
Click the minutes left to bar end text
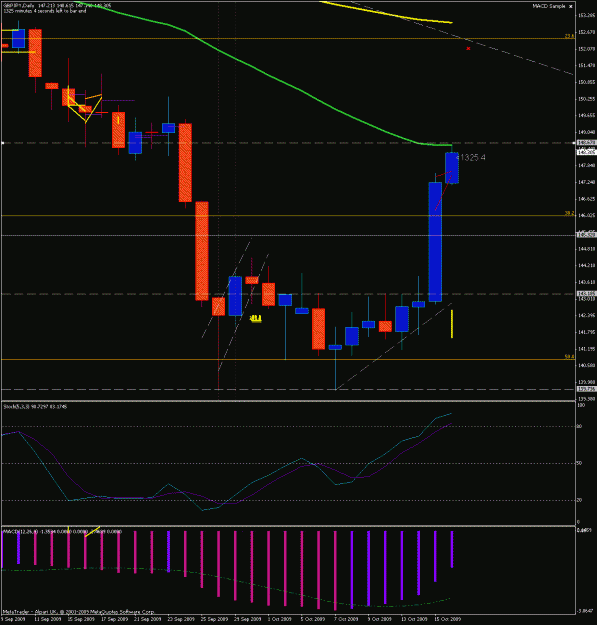44,11
